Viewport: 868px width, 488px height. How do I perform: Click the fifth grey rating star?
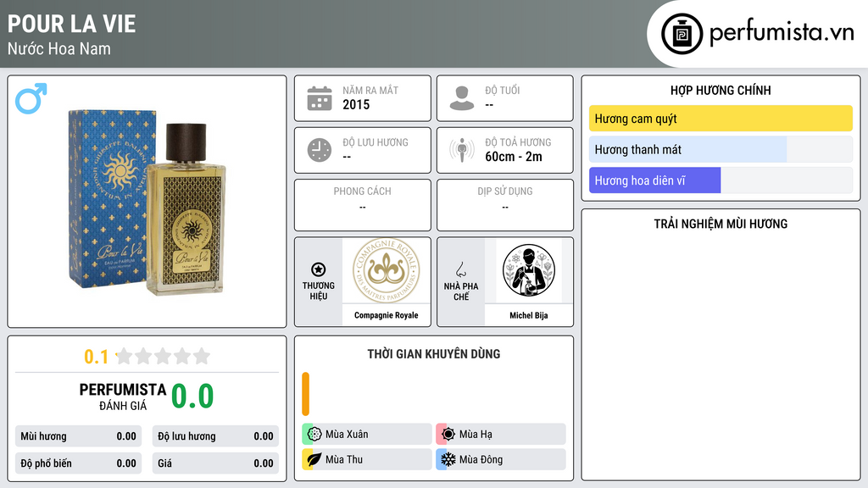coord(202,356)
